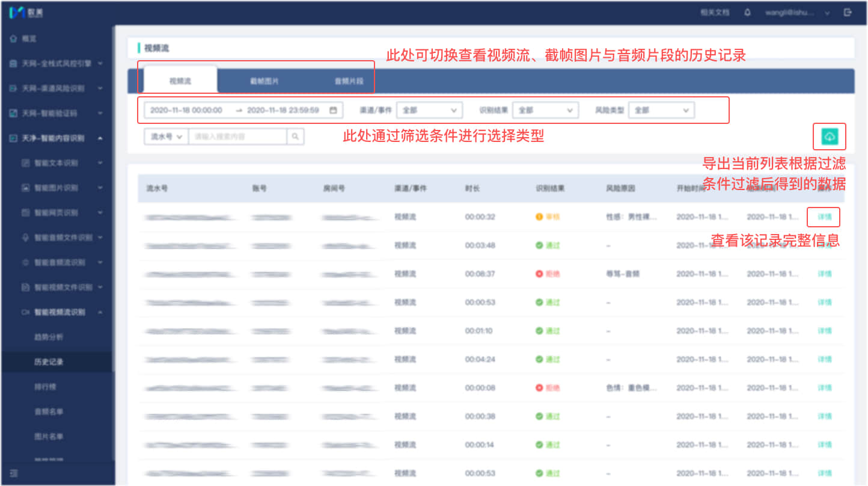Click the 房间号 column header
The height and width of the screenshot is (486, 868).
[334, 188]
